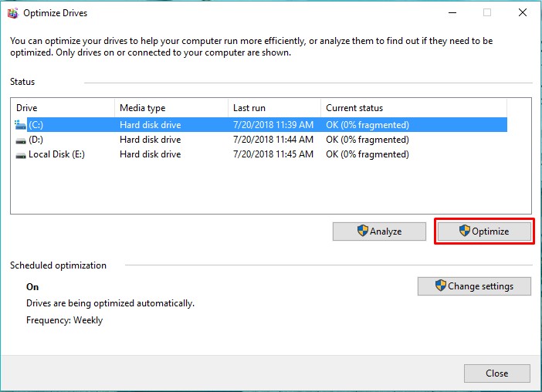
Task: Select the D: drive icon
Action: [x=21, y=140]
